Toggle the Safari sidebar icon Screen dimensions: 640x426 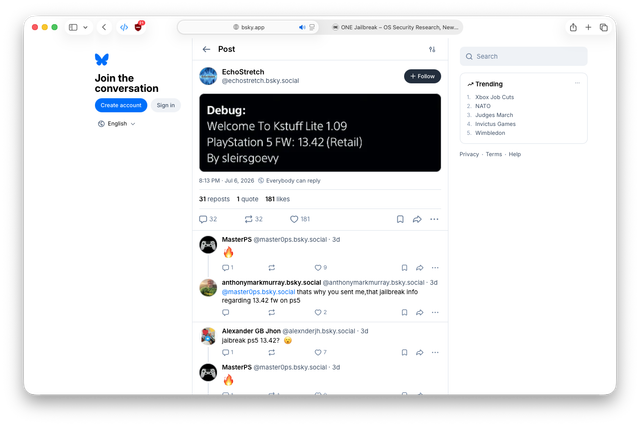click(73, 27)
